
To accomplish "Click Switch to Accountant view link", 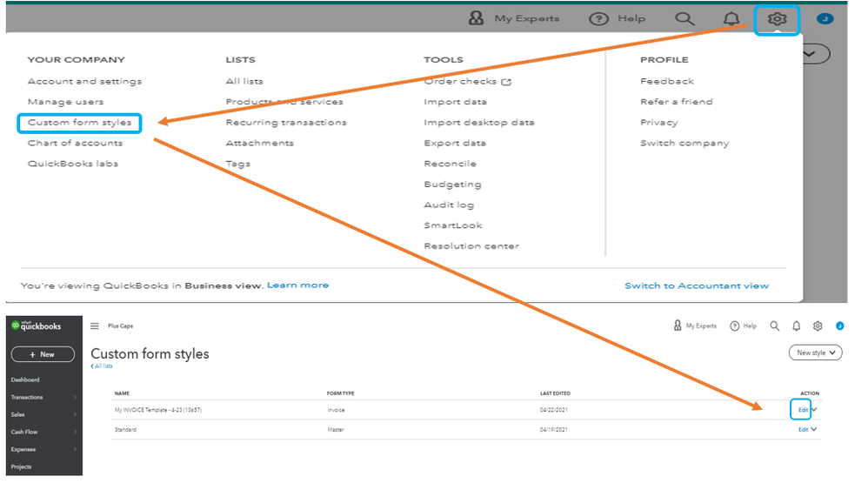I will click(x=697, y=285).
